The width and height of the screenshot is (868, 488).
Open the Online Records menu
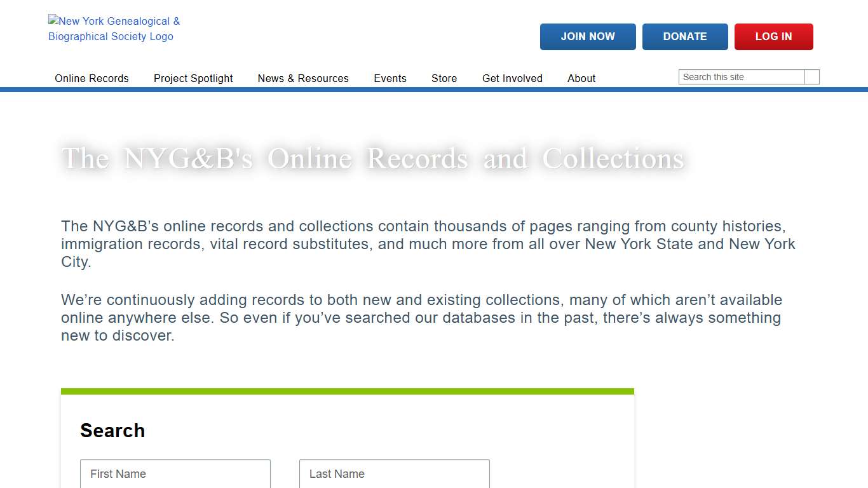pos(92,78)
